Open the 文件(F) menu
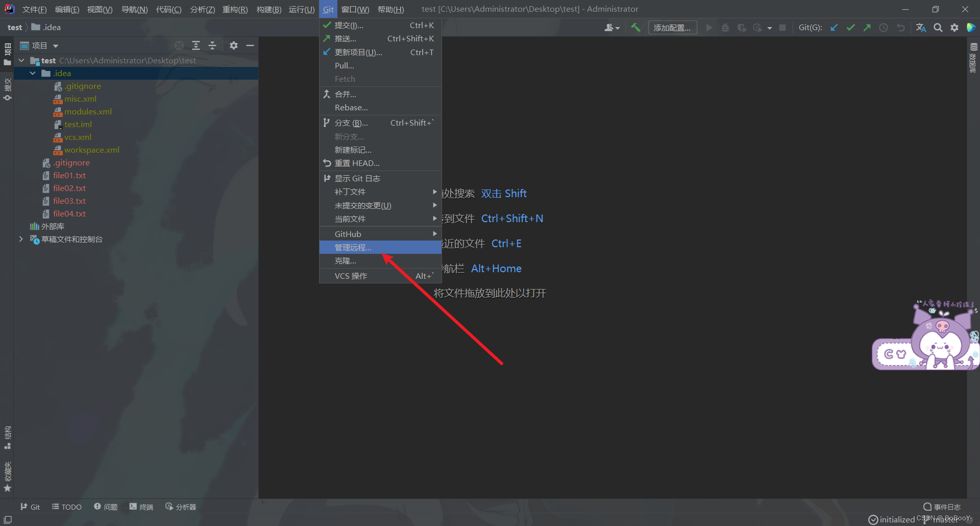 coord(34,9)
